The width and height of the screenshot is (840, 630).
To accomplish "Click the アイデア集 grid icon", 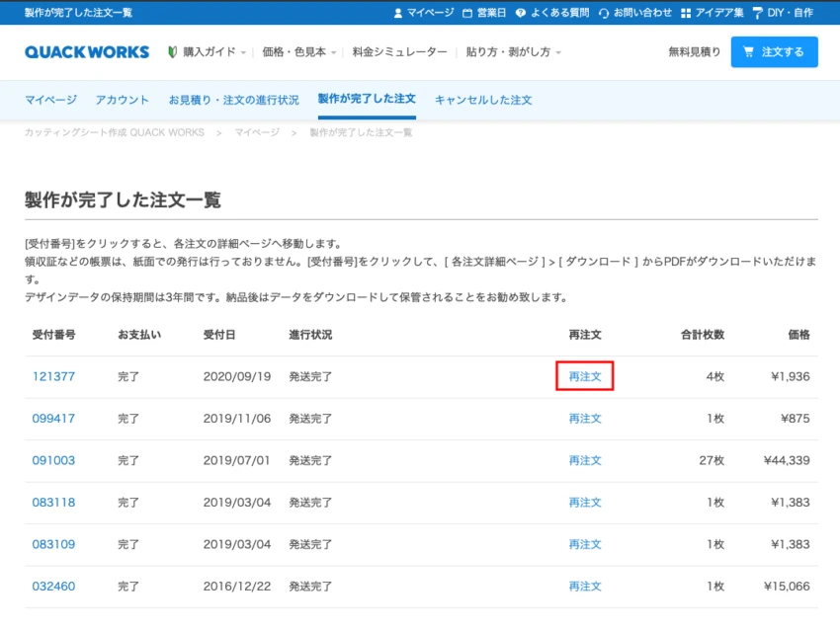I will [686, 13].
